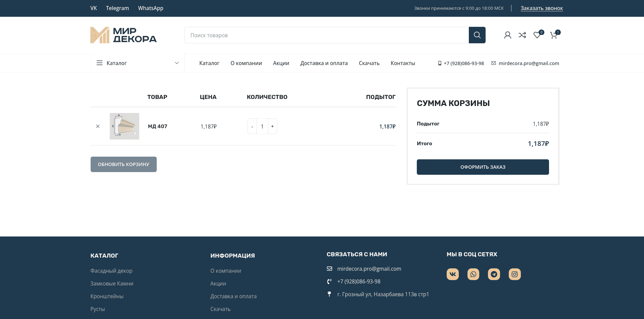Click the Поиск товаров search field
The width and height of the screenshot is (644, 319).
click(327, 35)
